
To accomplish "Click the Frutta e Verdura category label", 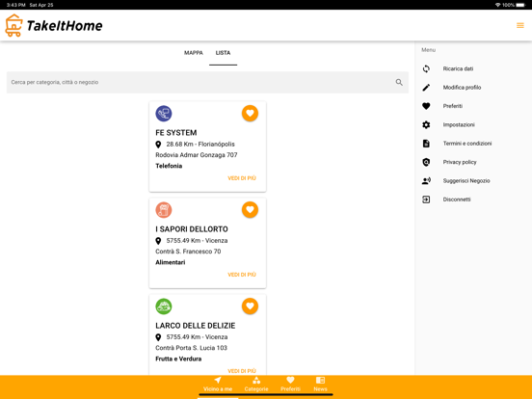I will (178, 359).
